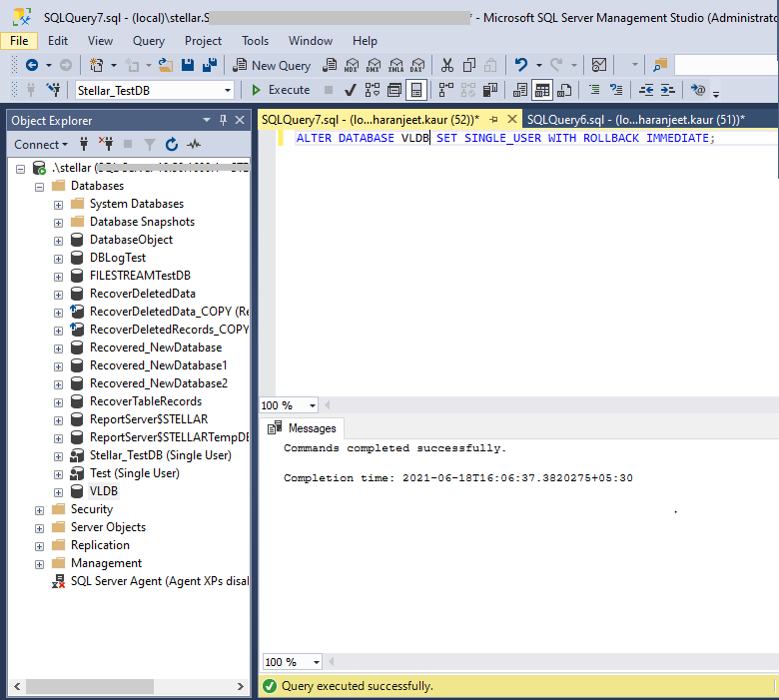This screenshot has width=779, height=700.
Task: Click the XMLA query icon
Action: 395,65
